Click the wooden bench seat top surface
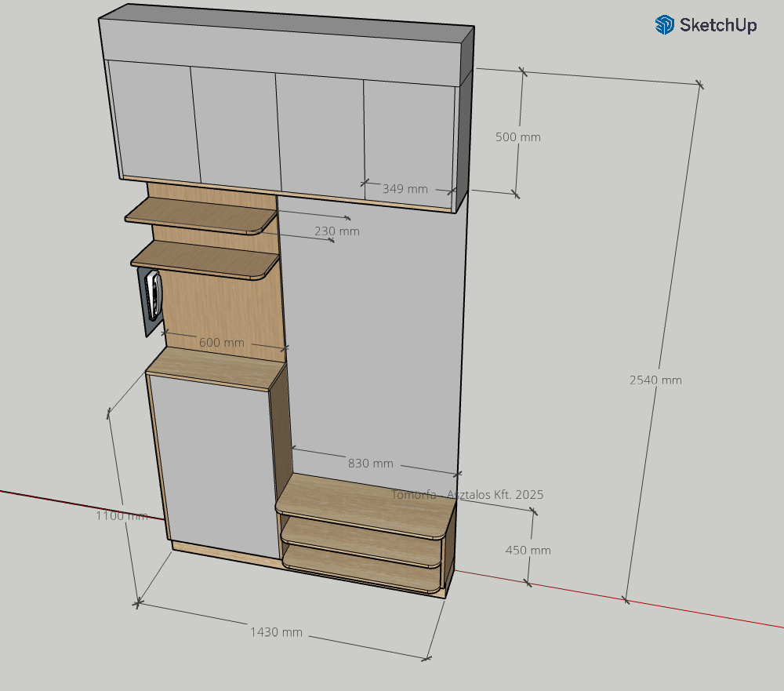Image resolution: width=784 pixels, height=691 pixels. pos(365,506)
